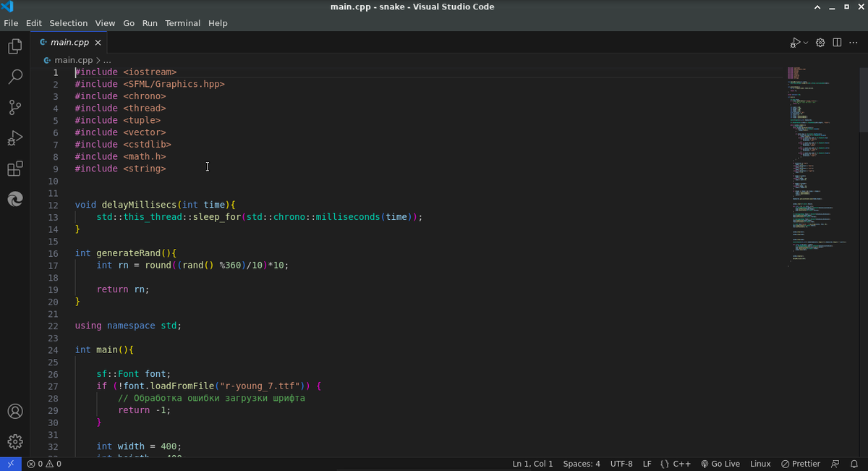868x471 pixels.
Task: Click the Russian comment on line 28
Action: click(211, 398)
